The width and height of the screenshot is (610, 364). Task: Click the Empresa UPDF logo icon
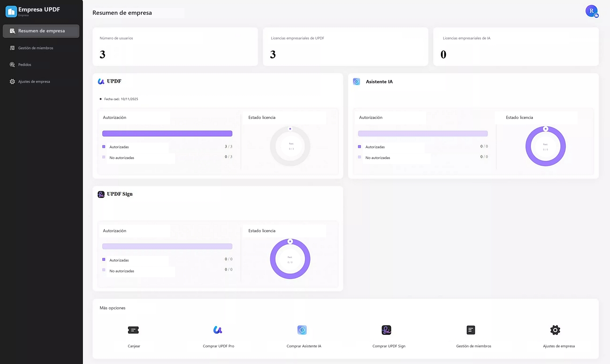[11, 11]
